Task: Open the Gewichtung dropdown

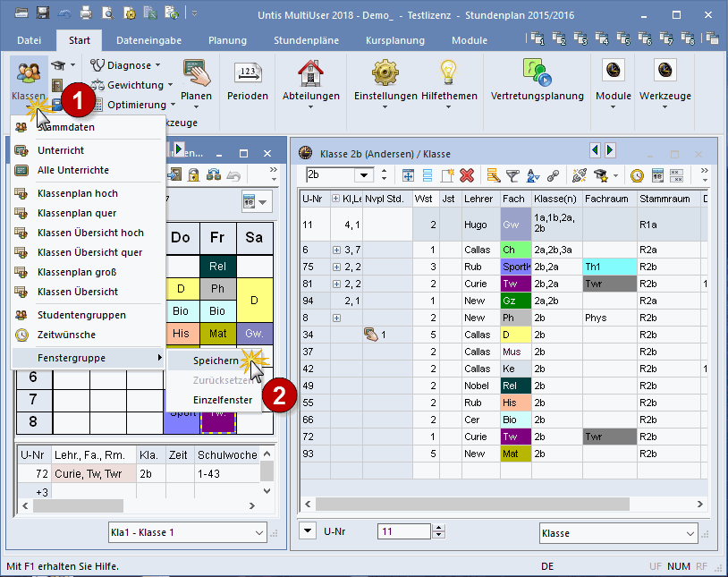Action: tap(131, 85)
